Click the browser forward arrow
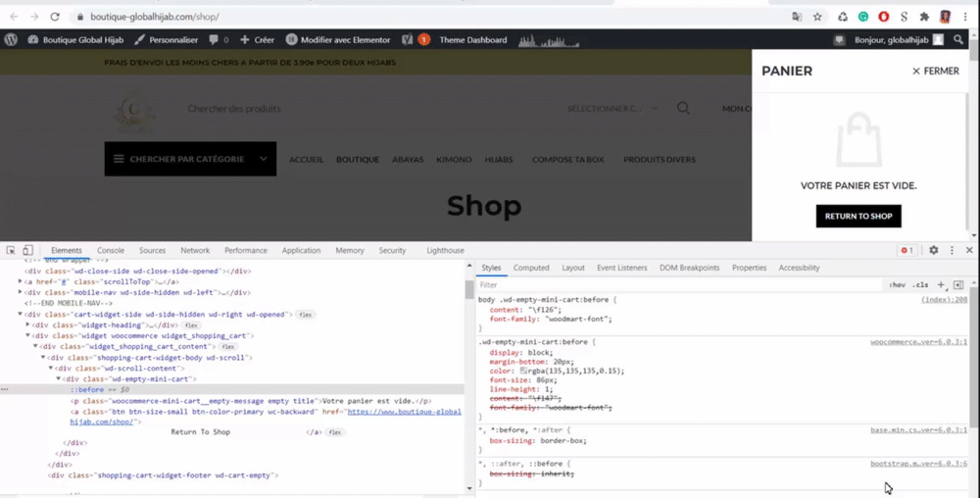Screen dimensions: 980x498 (x=34, y=17)
